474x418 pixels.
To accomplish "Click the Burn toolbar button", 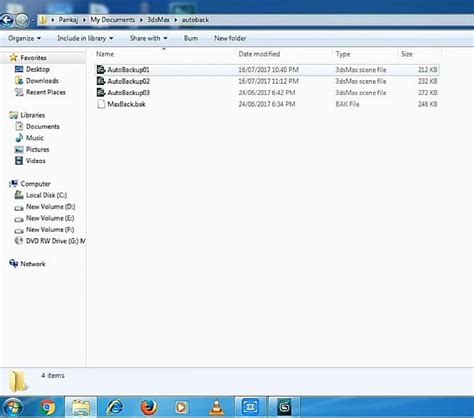I will coord(191,38).
